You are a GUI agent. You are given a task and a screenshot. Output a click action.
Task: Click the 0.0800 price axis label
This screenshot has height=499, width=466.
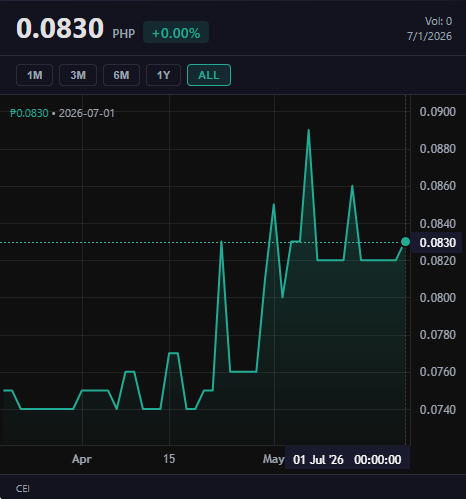point(438,298)
